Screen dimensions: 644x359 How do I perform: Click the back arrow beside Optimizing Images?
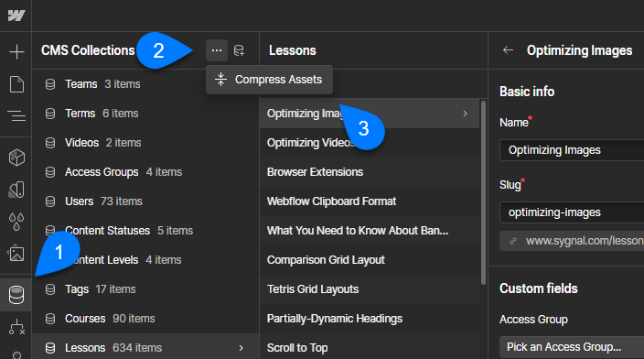(508, 50)
